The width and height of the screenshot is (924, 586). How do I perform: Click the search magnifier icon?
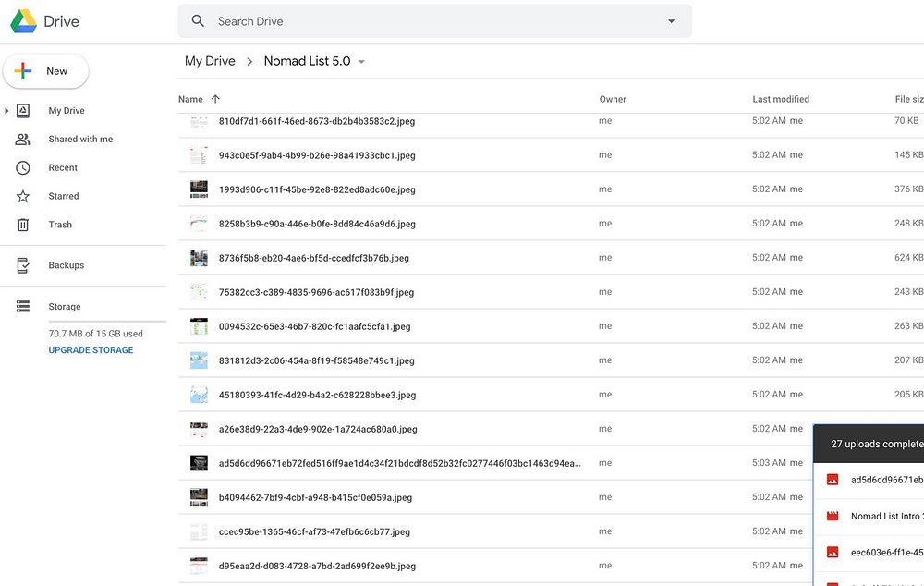click(x=198, y=21)
